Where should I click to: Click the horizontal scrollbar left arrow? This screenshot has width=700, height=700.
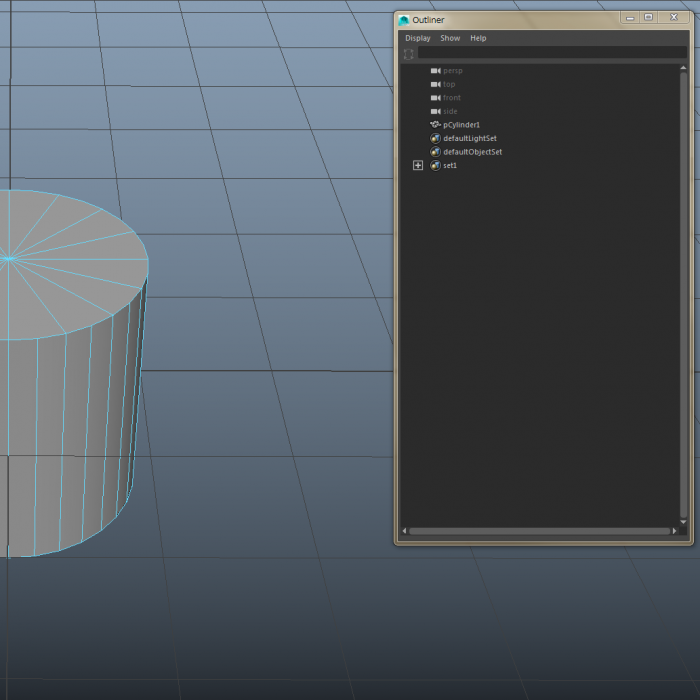[x=405, y=531]
